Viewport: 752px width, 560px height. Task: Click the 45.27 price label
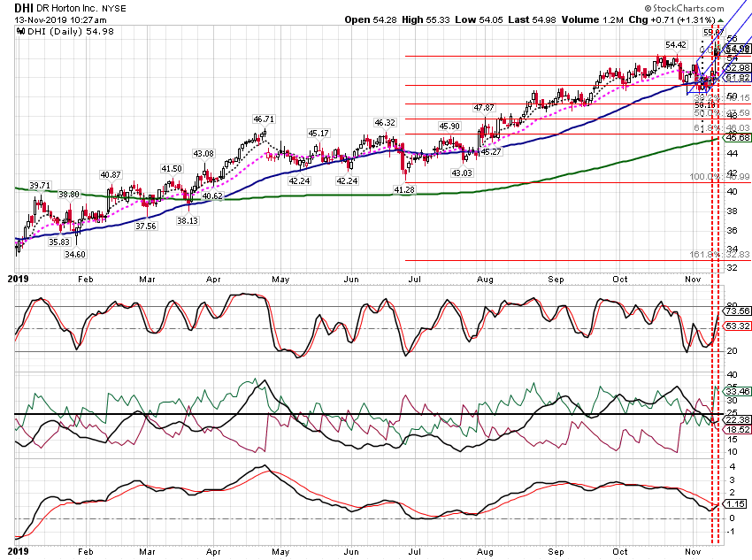coord(491,152)
